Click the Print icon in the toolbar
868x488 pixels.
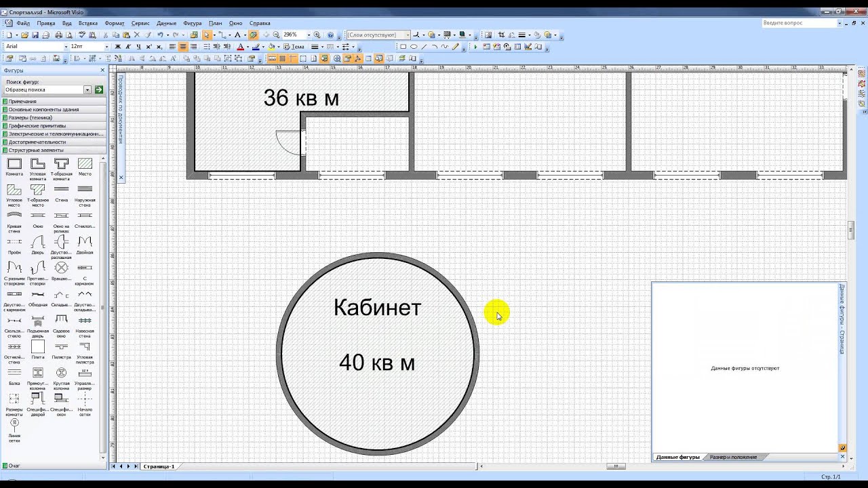[58, 35]
